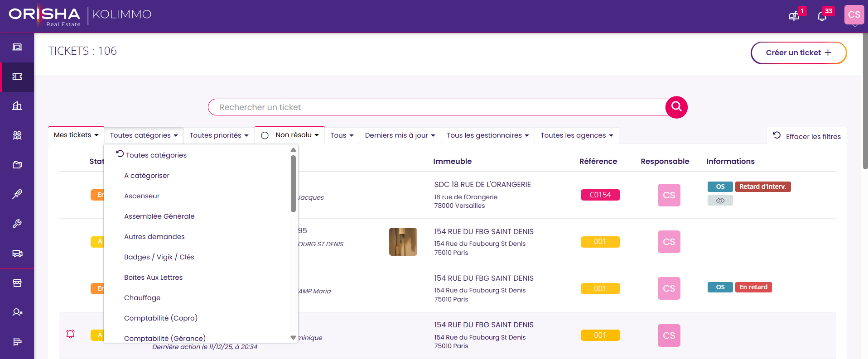Open the wrench icon in sidebar
This screenshot has height=359, width=868.
(17, 224)
